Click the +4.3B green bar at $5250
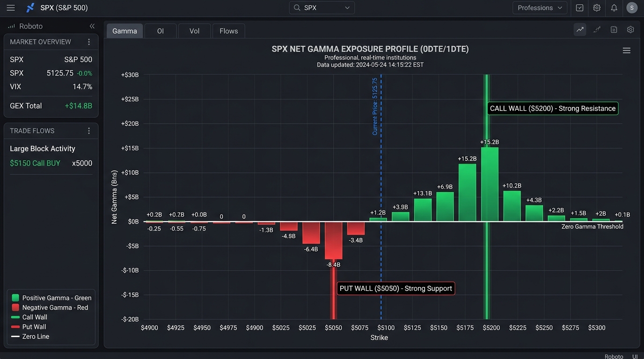644x359 pixels. pyautogui.click(x=534, y=213)
